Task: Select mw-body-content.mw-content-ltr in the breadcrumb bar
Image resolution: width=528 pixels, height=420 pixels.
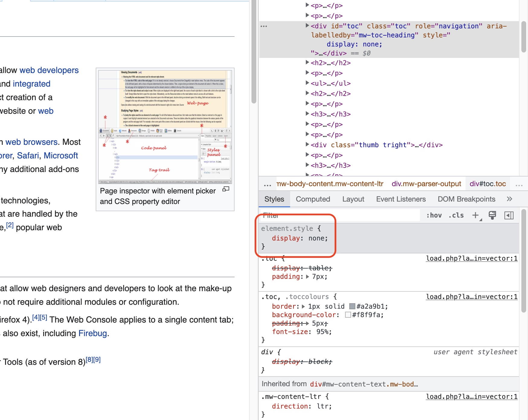Action: [x=330, y=184]
